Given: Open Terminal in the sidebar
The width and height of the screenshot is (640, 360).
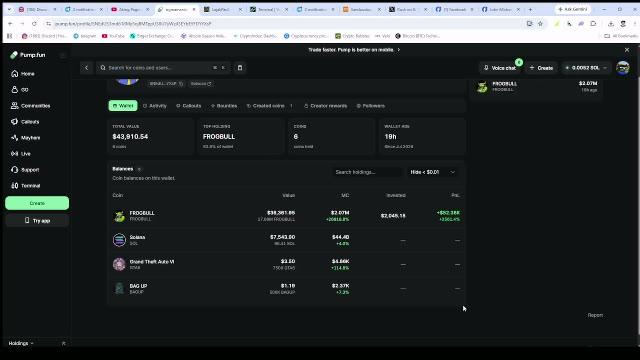Looking at the screenshot, I should [x=26, y=185].
